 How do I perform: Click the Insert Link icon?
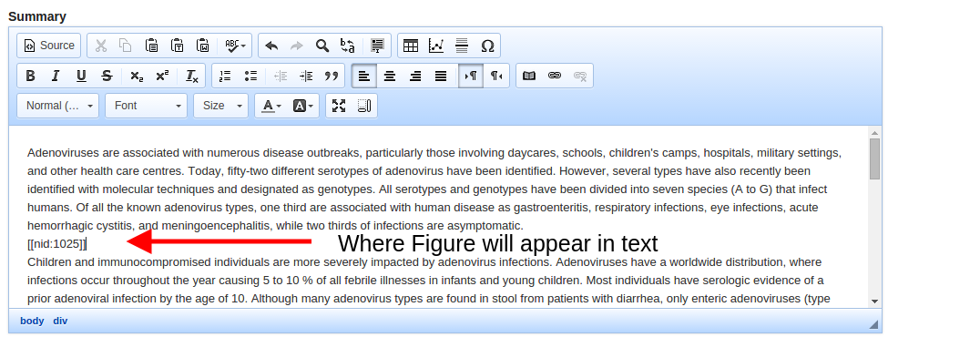coord(555,77)
